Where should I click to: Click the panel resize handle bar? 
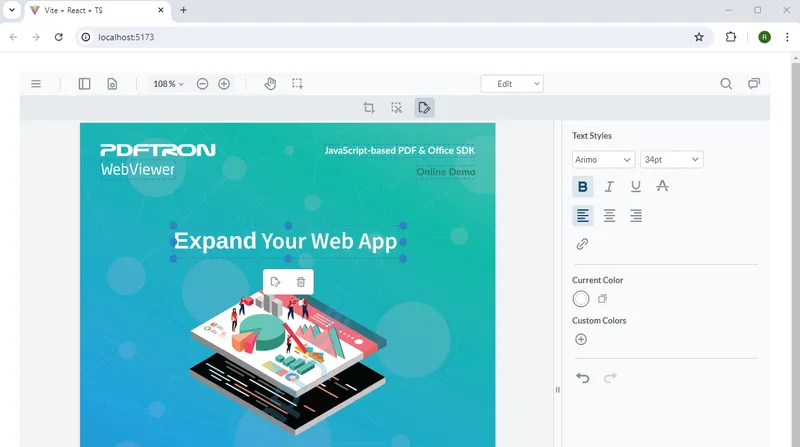click(558, 389)
